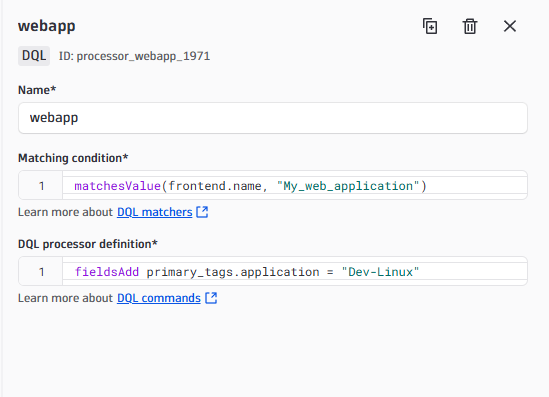The height and width of the screenshot is (397, 549).
Task: Delete the webapp processor via trash icon
Action: pyautogui.click(x=470, y=26)
